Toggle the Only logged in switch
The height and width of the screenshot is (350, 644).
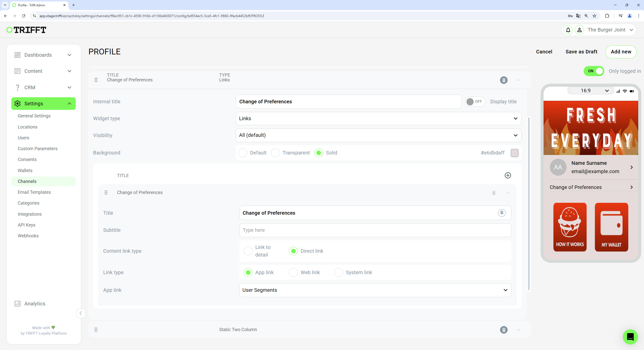tap(594, 71)
